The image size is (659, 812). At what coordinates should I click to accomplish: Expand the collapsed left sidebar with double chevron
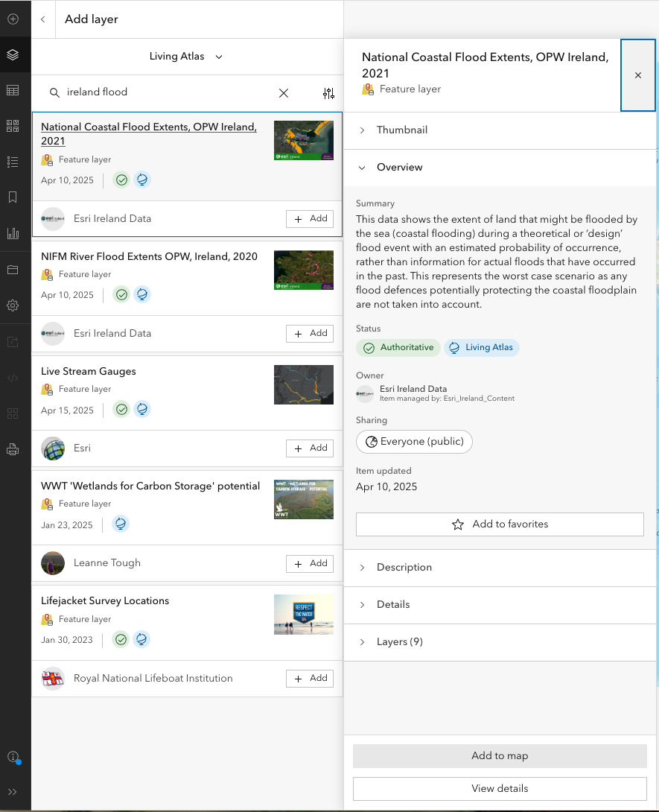13,791
